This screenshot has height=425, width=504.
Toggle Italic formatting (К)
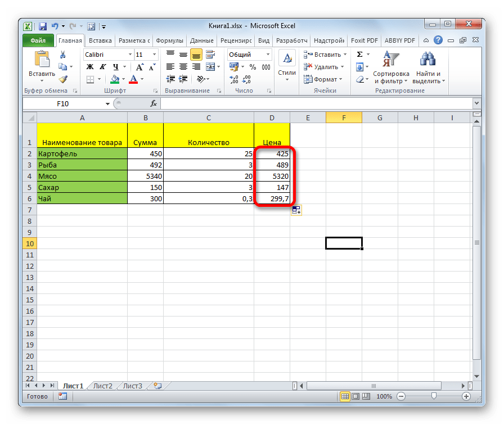pyautogui.click(x=102, y=67)
